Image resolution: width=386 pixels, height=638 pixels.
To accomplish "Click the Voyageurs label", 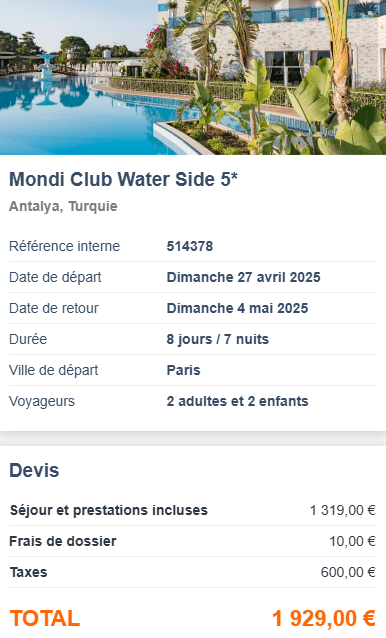I will coord(42,401).
